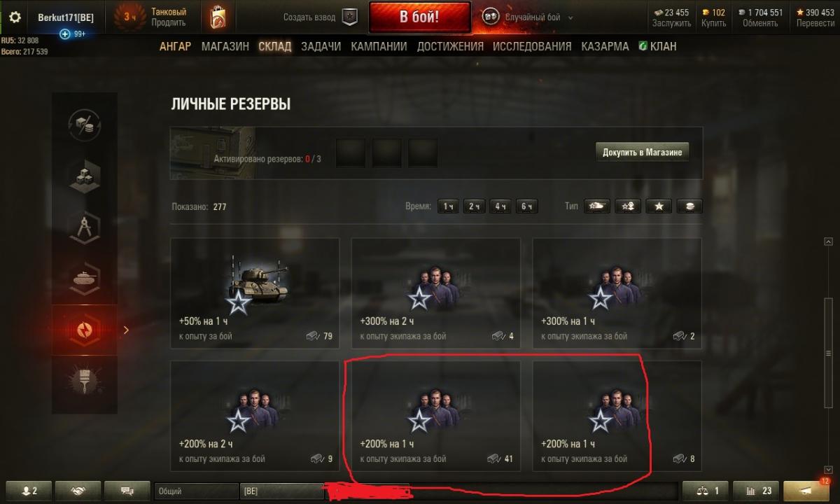
Task: Open the settings gear menu
Action: (x=15, y=17)
